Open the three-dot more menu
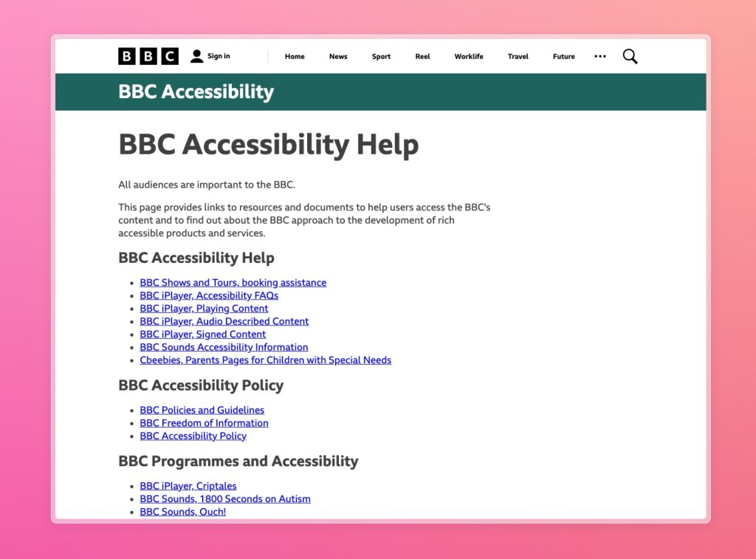Viewport: 756px width, 559px height. [599, 56]
